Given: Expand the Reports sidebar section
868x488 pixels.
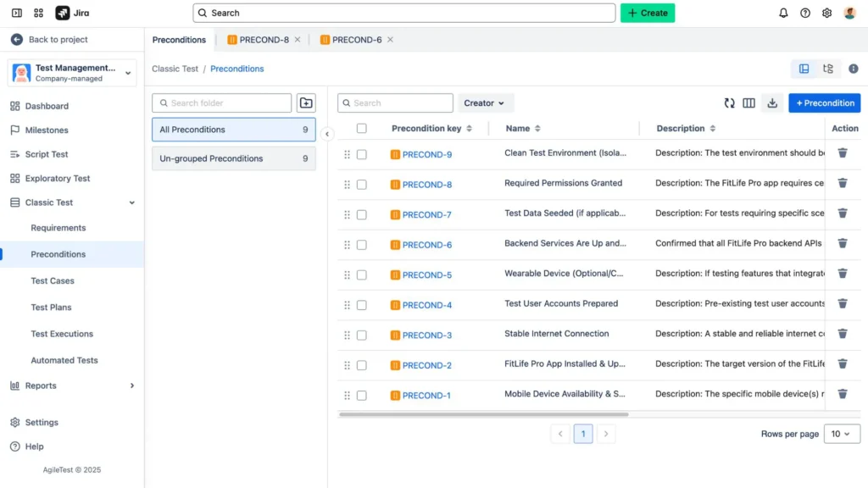Looking at the screenshot, I should tap(131, 385).
